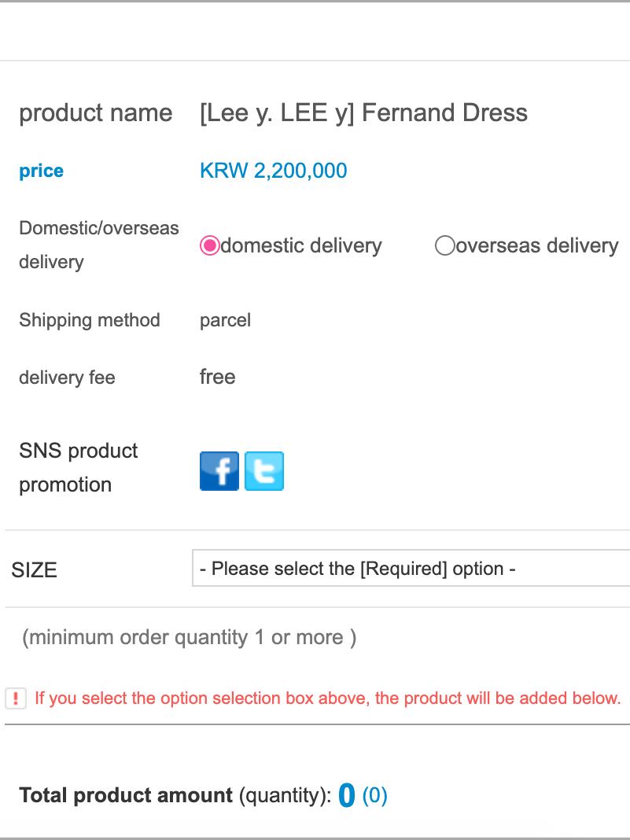Click the red option selection warning message
The width and height of the screenshot is (630, 840).
pos(327,698)
